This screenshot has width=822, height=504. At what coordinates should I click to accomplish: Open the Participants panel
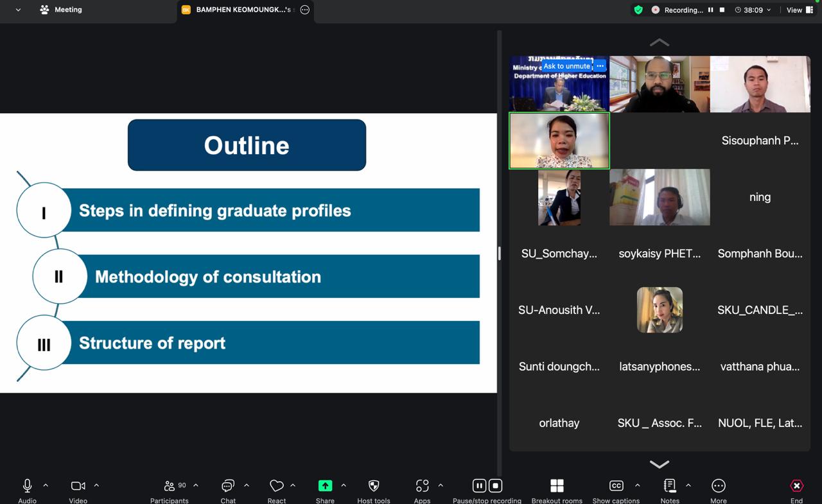[170, 487]
